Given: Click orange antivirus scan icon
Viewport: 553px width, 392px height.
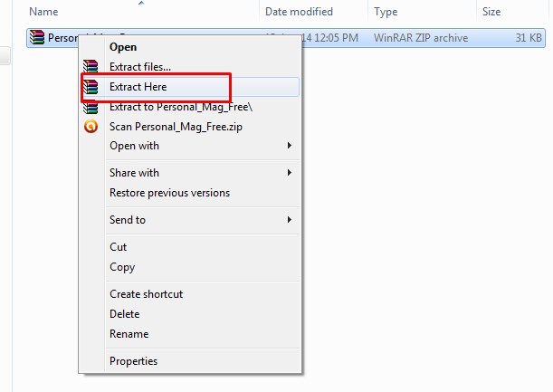Looking at the screenshot, I should point(91,127).
